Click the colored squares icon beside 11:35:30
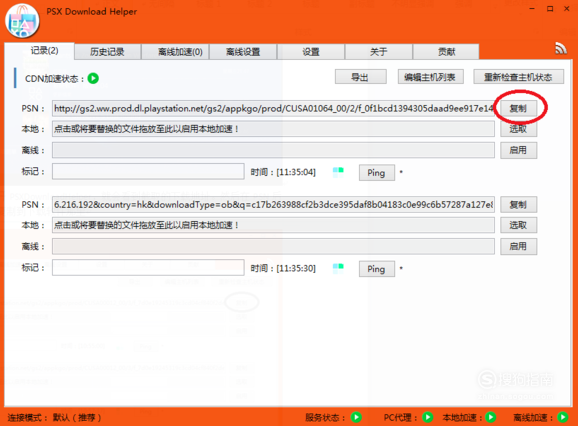This screenshot has height=426, width=578. point(338,268)
